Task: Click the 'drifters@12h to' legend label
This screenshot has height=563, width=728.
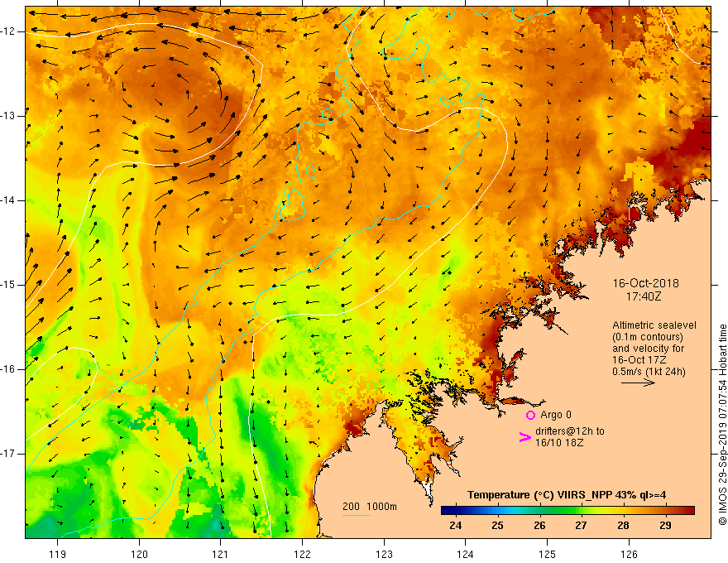Action: pos(570,431)
